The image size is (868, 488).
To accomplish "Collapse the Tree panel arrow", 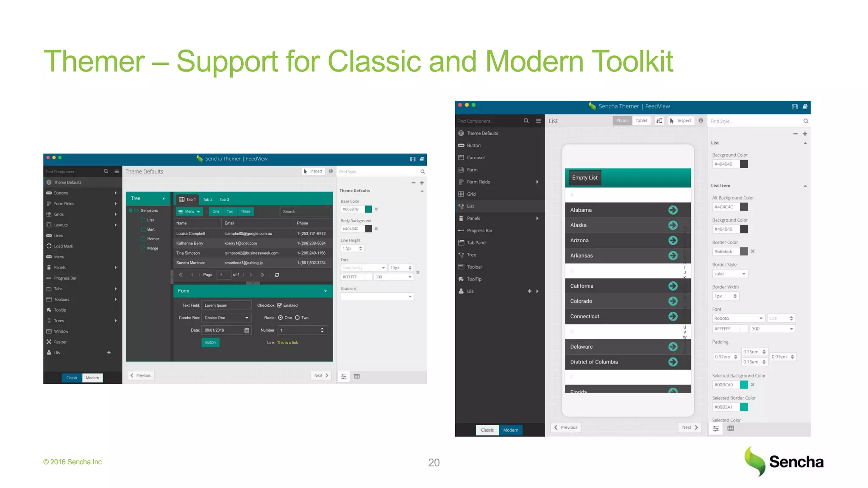I will 164,199.
